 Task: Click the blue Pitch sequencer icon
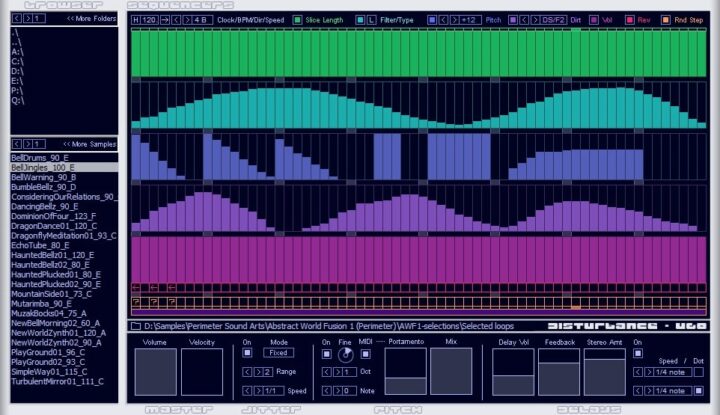point(432,19)
